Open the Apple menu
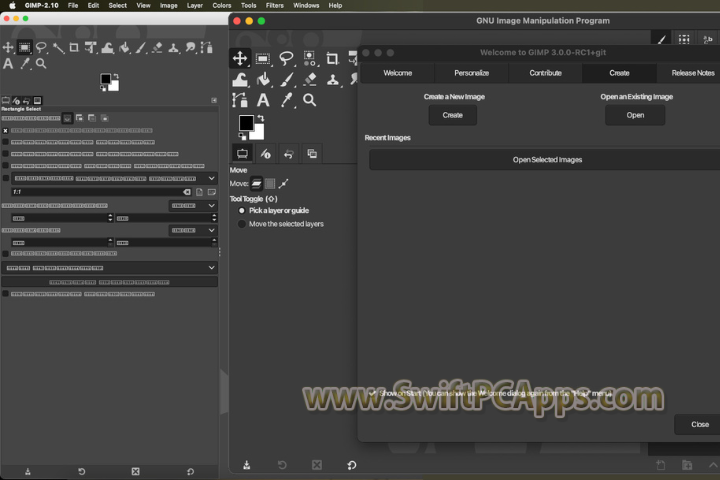The height and width of the screenshot is (480, 720). coord(12,6)
